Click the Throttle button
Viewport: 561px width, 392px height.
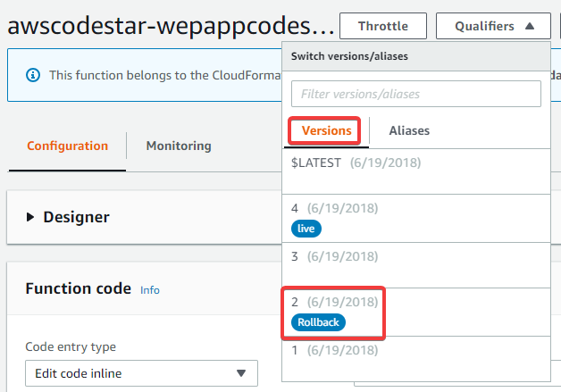(383, 26)
